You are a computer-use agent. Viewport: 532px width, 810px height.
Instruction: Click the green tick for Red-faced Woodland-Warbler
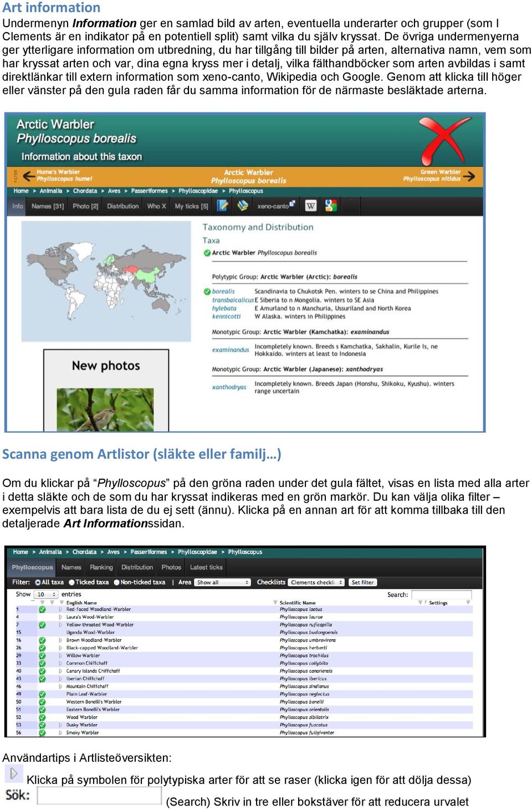[42, 609]
